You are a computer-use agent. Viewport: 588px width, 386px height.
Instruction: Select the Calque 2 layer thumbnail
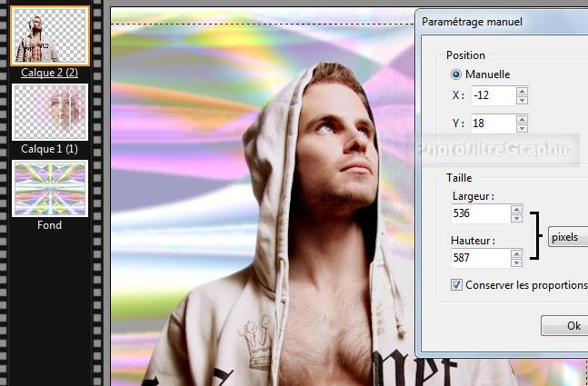(50, 35)
